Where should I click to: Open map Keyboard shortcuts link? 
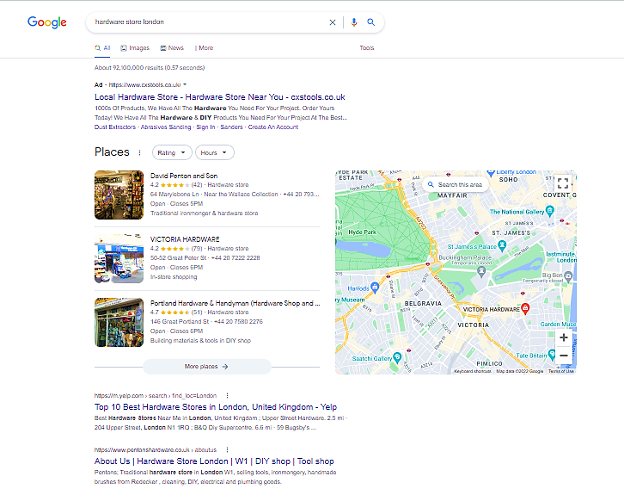pos(473,371)
